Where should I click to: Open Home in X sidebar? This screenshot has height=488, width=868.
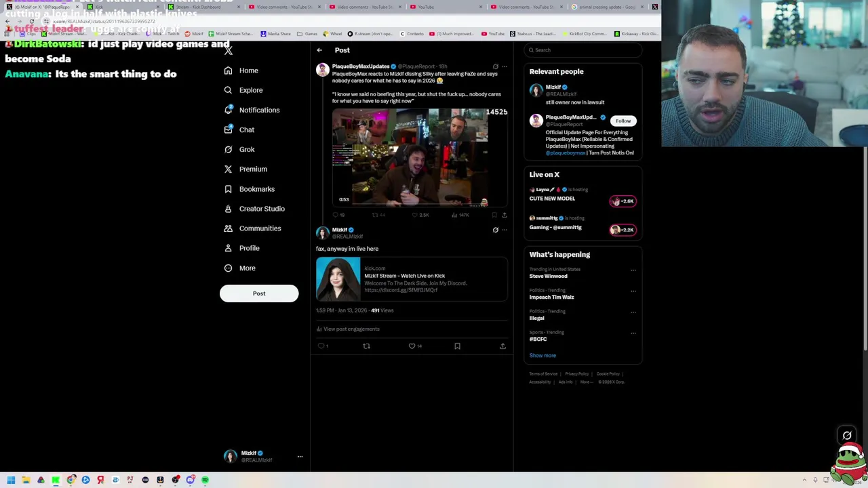pos(241,70)
